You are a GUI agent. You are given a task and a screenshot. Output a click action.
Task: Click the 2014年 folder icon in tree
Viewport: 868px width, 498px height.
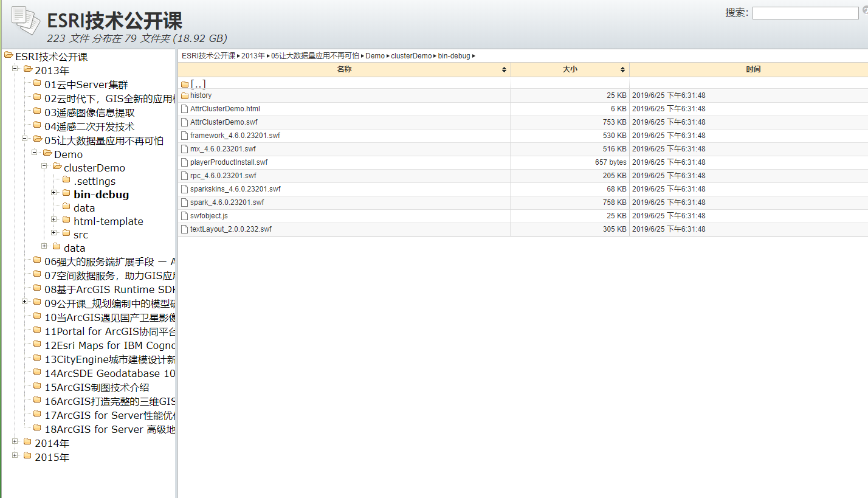coord(27,442)
